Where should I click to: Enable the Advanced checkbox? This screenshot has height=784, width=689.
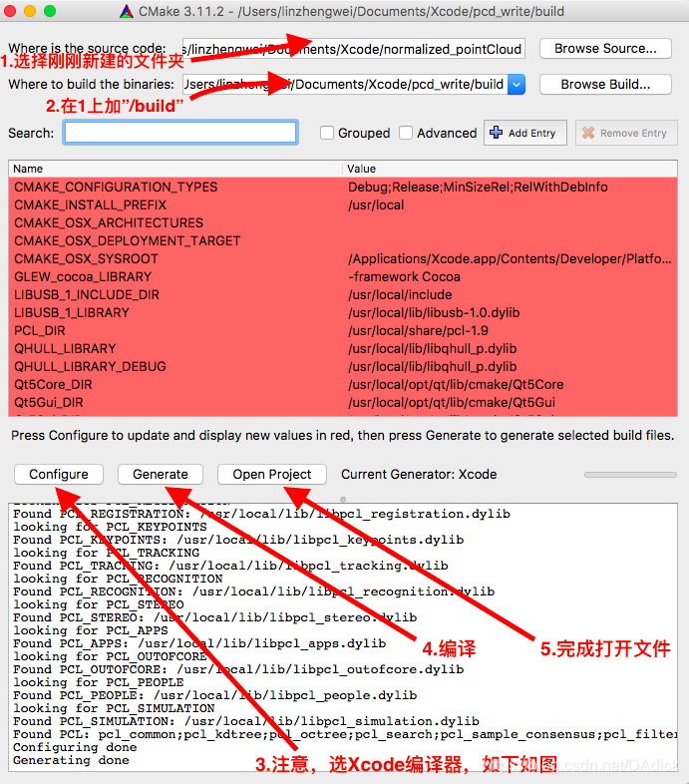pos(406,133)
